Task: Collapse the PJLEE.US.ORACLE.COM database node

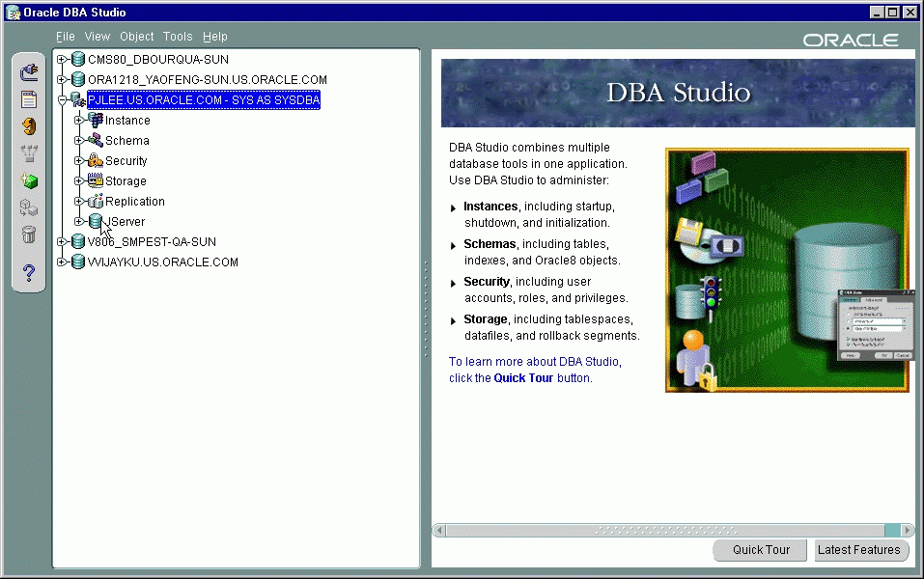Action: click(61, 98)
